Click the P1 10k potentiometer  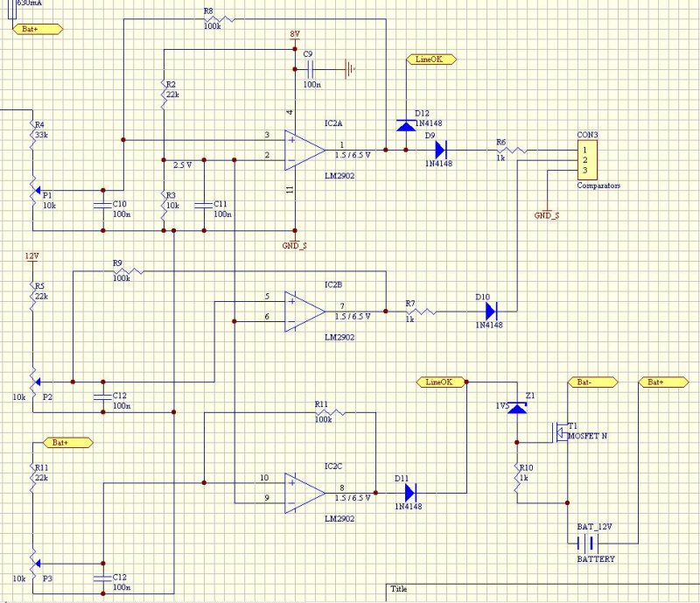[34, 190]
